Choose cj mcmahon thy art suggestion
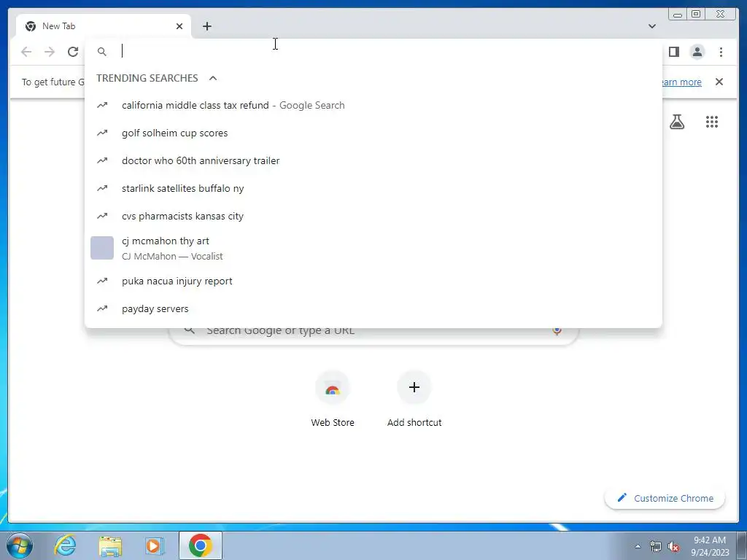 click(x=373, y=248)
